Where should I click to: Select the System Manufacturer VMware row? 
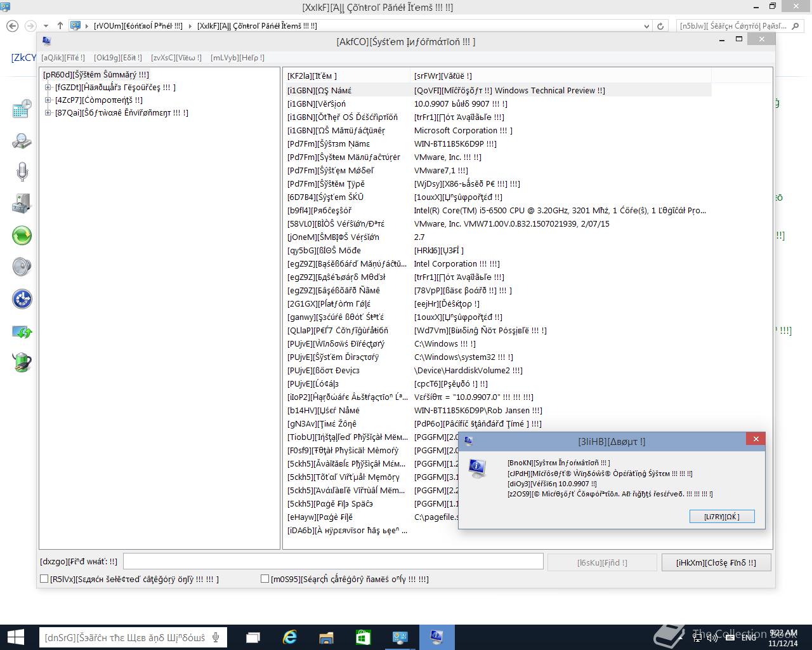pyautogui.click(x=497, y=157)
